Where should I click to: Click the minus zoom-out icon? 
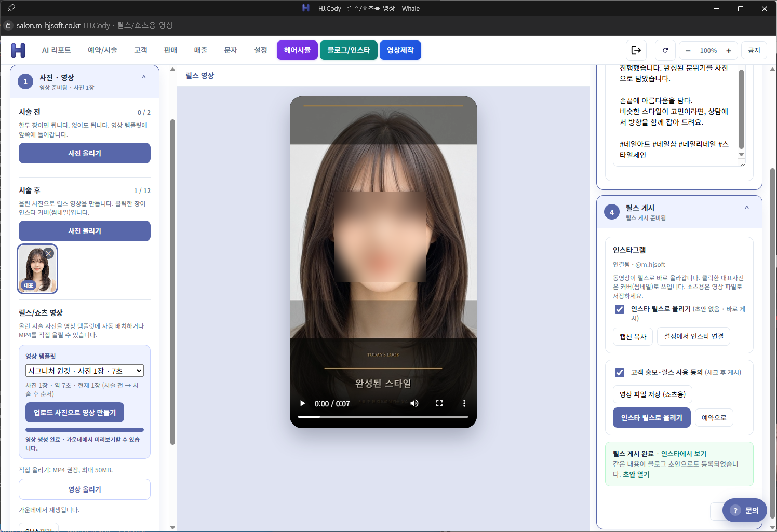click(x=688, y=51)
